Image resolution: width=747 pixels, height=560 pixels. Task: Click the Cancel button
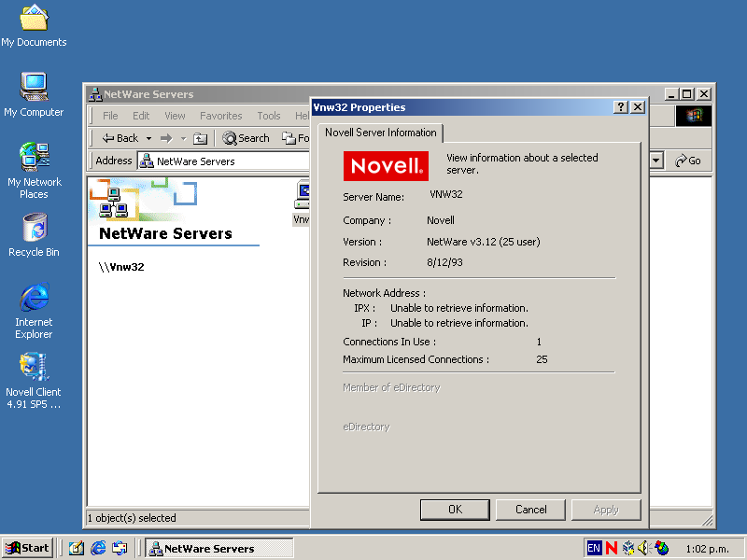point(530,510)
